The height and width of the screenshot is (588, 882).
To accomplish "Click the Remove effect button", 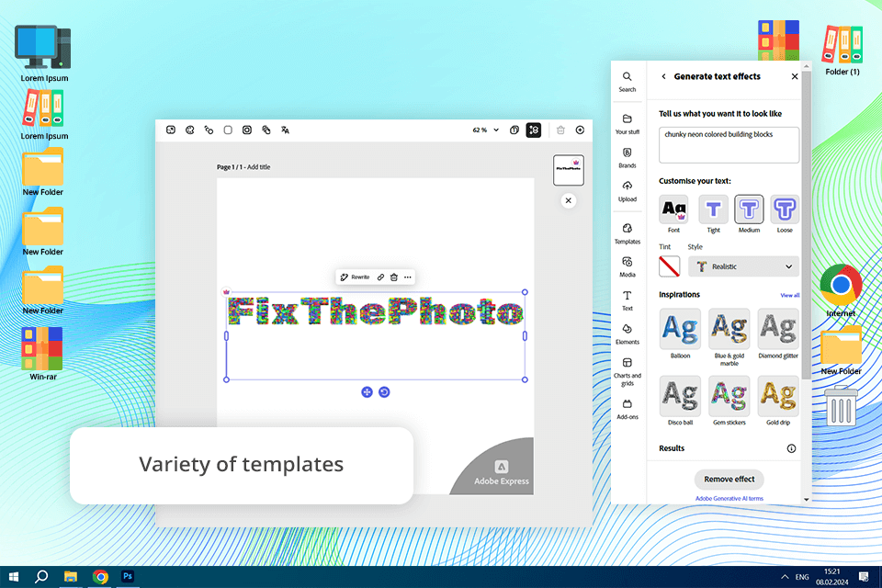I will pos(729,479).
